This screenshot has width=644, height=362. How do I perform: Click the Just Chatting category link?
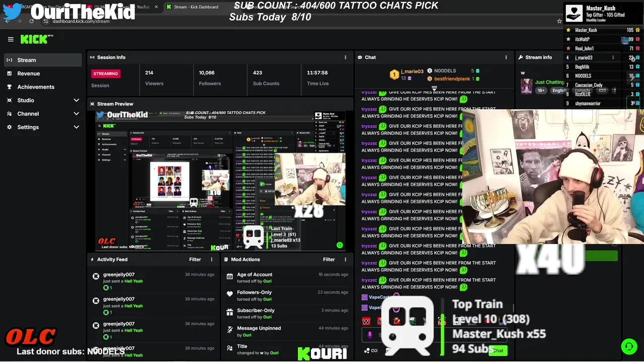(x=549, y=82)
